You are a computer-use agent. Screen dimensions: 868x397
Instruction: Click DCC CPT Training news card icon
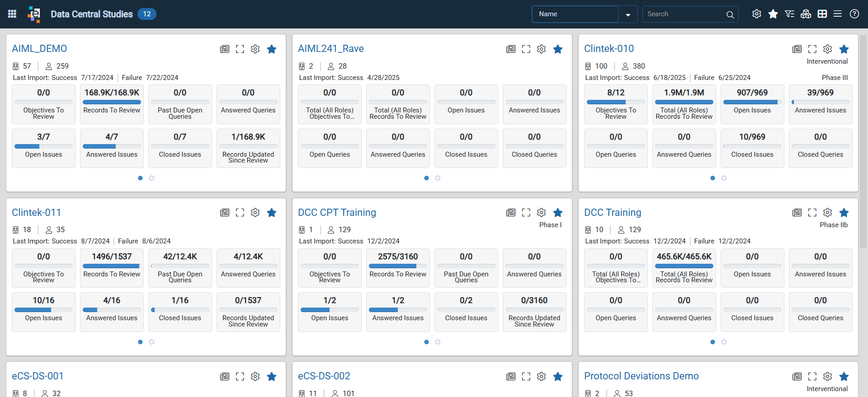tap(511, 212)
